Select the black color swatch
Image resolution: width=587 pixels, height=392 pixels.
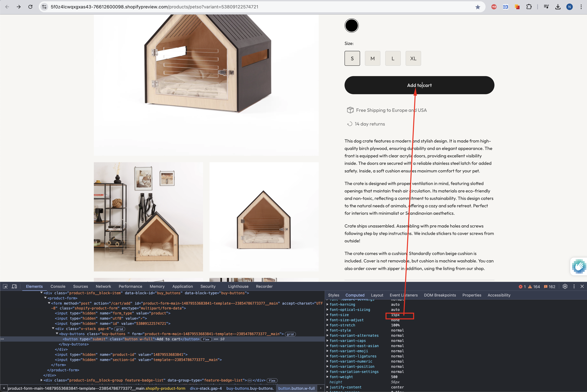(x=351, y=26)
